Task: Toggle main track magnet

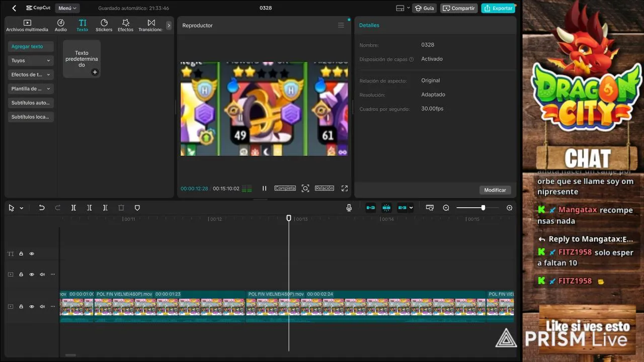Action: (371, 208)
